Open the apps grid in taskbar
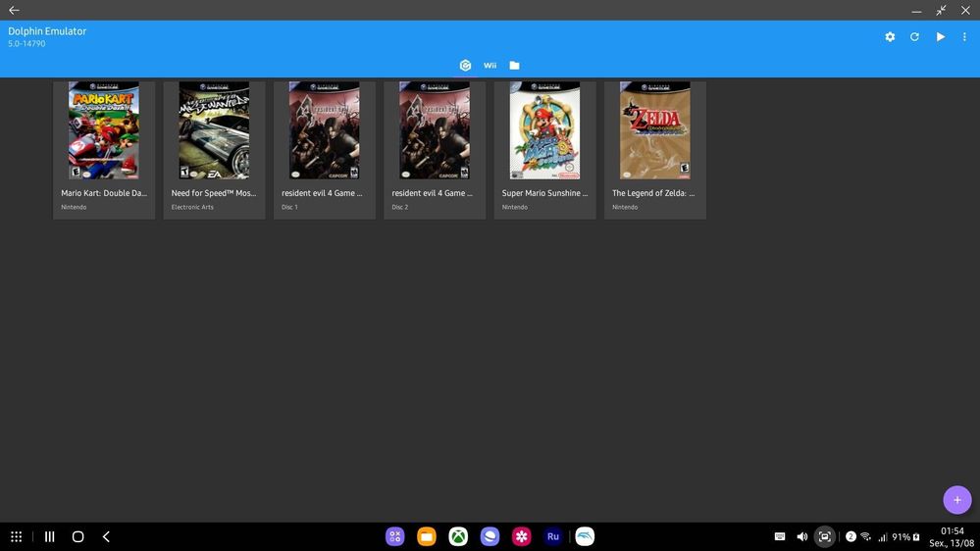980x551 pixels. tap(17, 536)
